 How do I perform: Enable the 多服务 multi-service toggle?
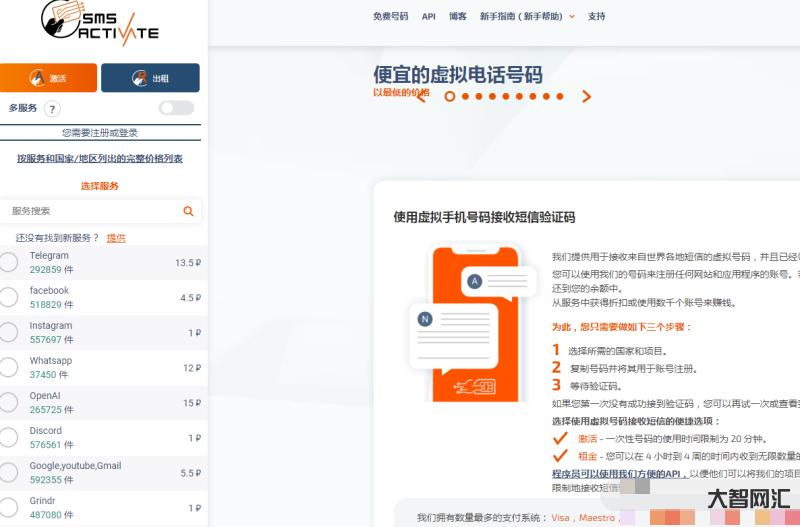click(176, 108)
